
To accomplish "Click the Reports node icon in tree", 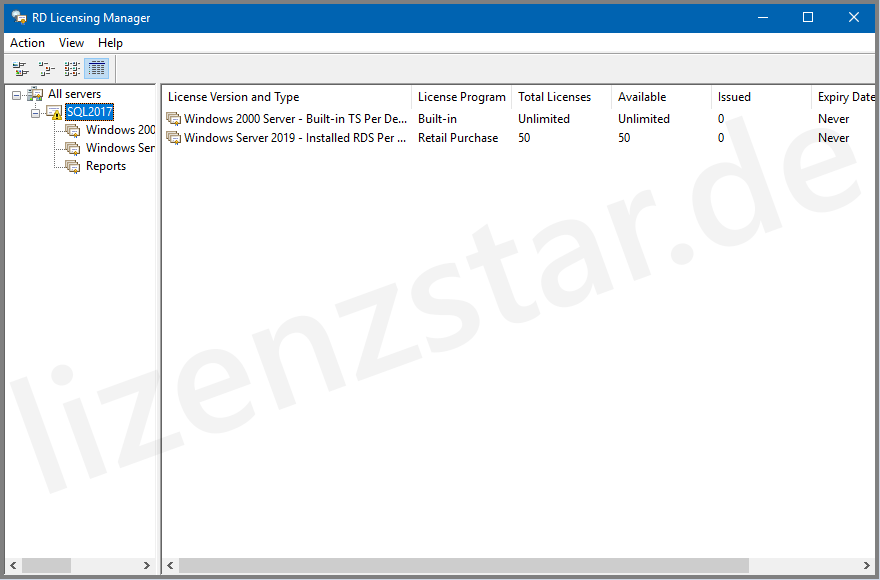I will pyautogui.click(x=72, y=166).
